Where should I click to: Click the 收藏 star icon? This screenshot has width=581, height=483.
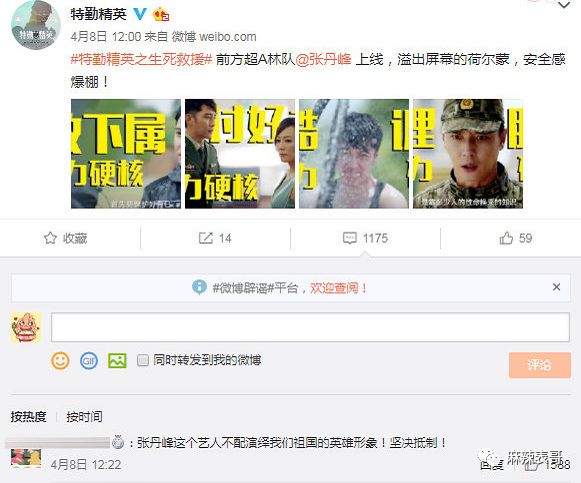pos(50,238)
